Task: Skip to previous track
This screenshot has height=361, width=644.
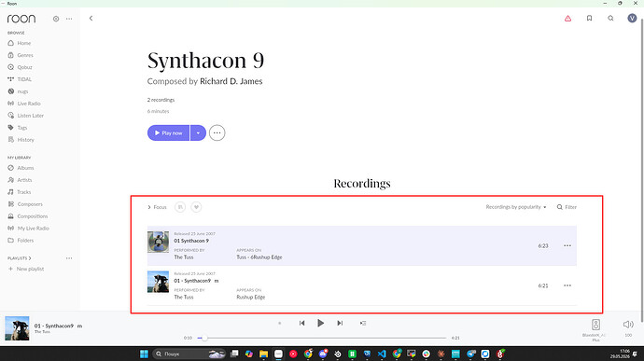Action: click(x=301, y=323)
